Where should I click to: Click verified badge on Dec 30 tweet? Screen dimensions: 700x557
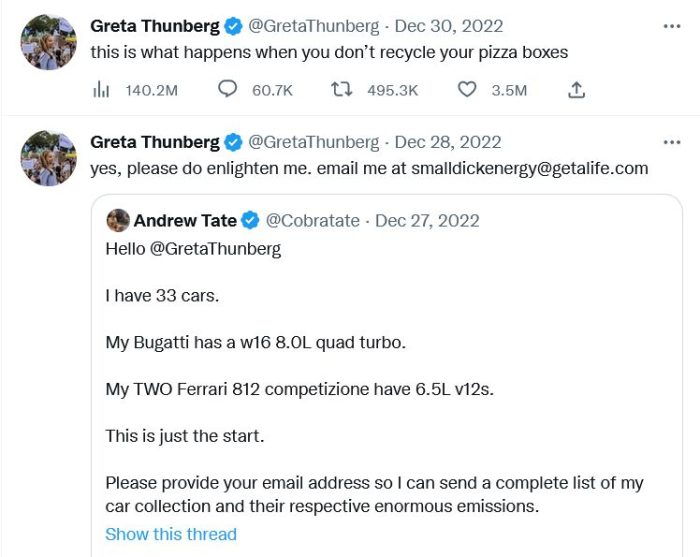(233, 26)
